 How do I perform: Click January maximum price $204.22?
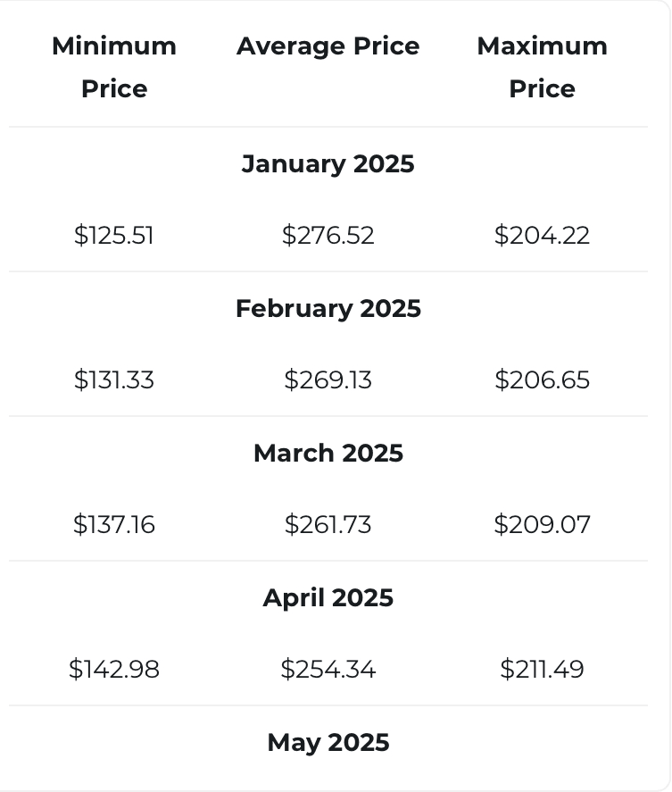coord(542,236)
